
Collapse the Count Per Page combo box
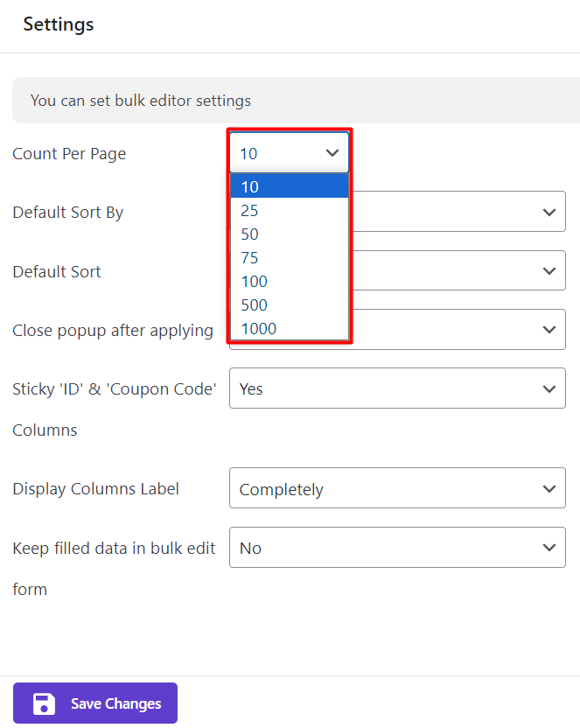point(289,153)
